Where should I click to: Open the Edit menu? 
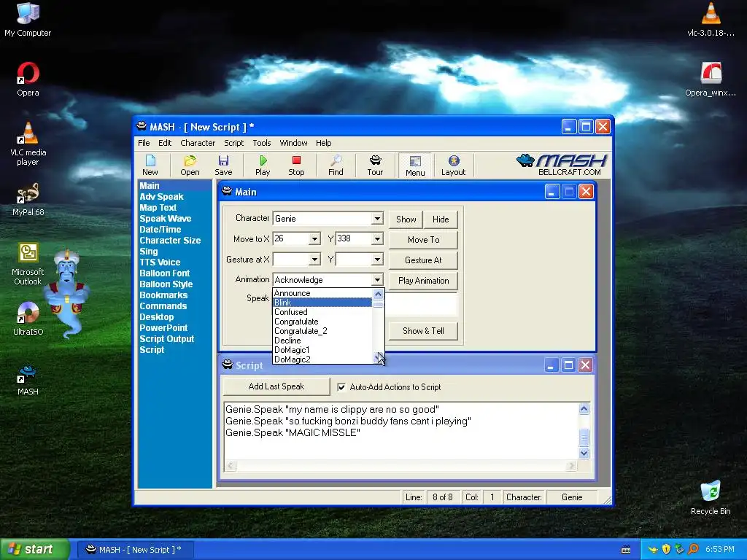[165, 143]
